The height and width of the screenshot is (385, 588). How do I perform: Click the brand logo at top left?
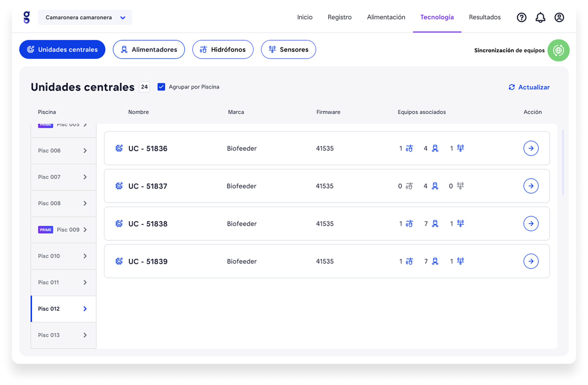point(26,18)
